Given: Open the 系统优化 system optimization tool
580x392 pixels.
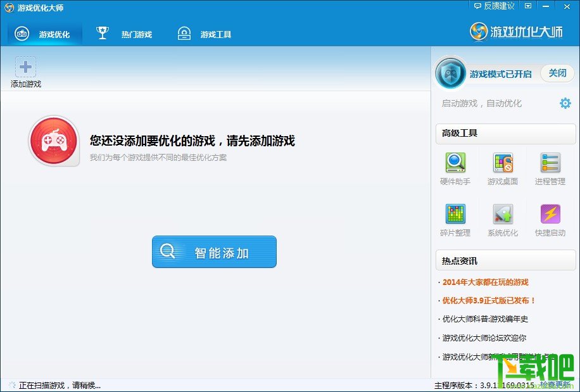Looking at the screenshot, I should 503,215.
